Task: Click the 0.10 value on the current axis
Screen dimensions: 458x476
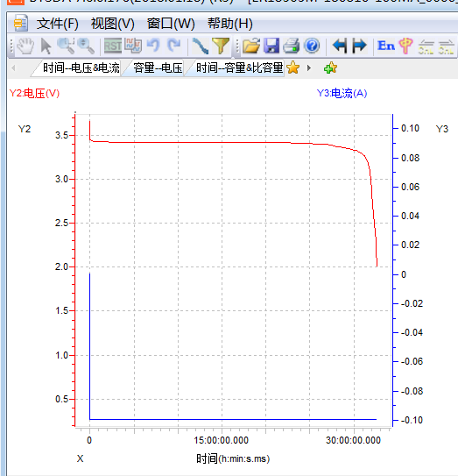Action: click(411, 128)
